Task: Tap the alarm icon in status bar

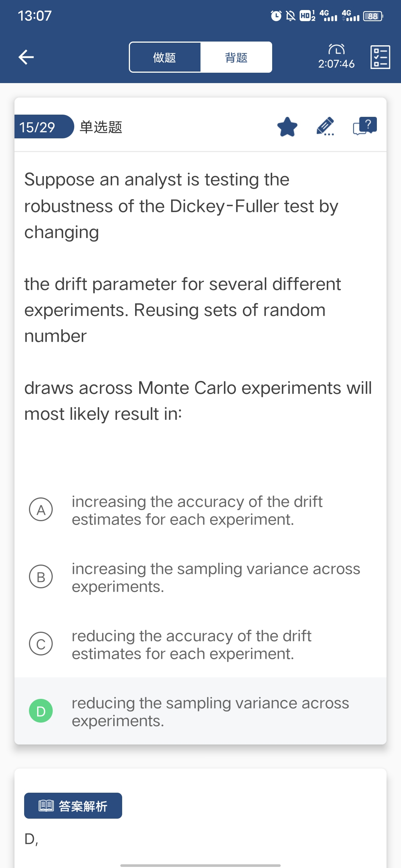Action: click(276, 16)
